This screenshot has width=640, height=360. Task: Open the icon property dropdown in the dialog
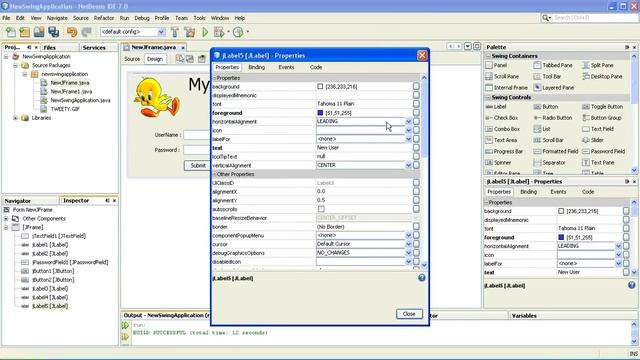click(408, 130)
